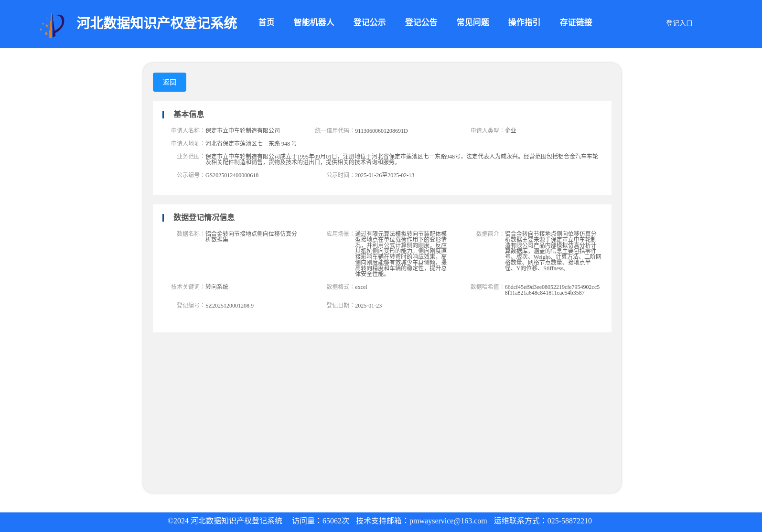This screenshot has width=762, height=532.
Task: Click the footer phone 025-58872210
Action: point(569,521)
